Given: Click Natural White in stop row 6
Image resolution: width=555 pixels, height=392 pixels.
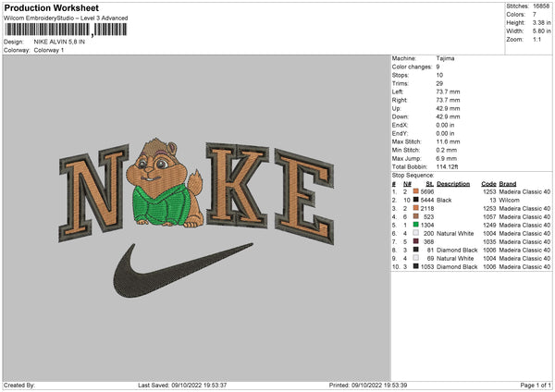Looking at the screenshot, I should click(x=455, y=234).
